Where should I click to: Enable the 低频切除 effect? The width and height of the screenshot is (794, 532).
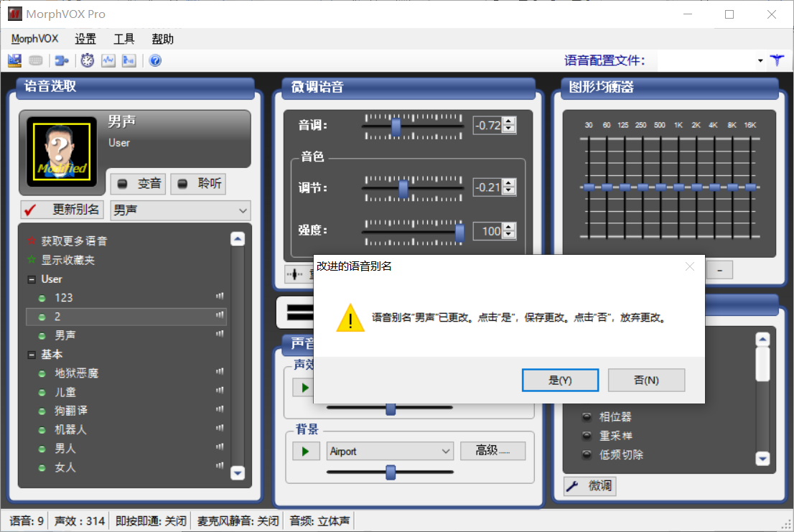click(x=587, y=454)
